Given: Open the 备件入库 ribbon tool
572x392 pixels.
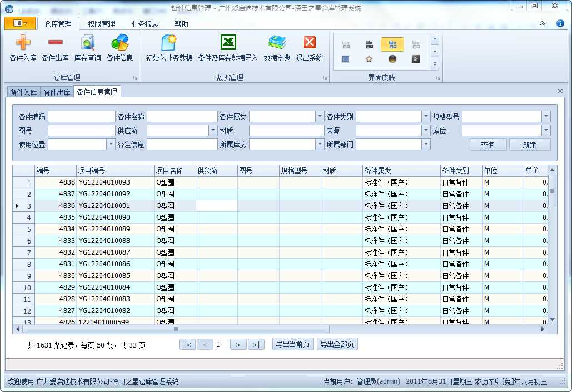Looking at the screenshot, I should point(23,48).
